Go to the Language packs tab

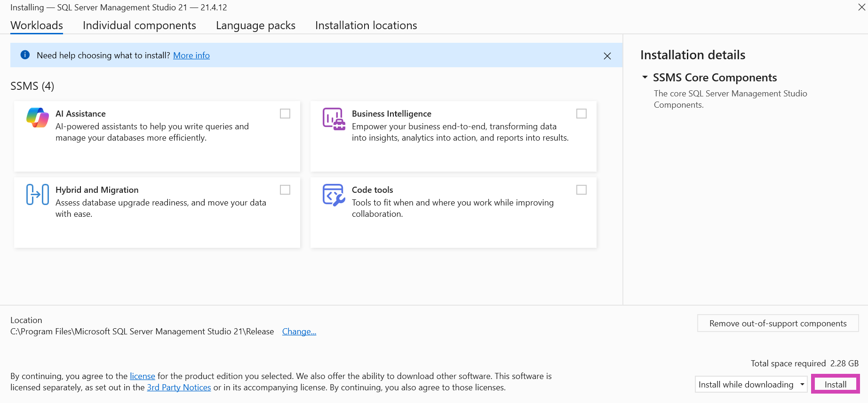pos(255,25)
